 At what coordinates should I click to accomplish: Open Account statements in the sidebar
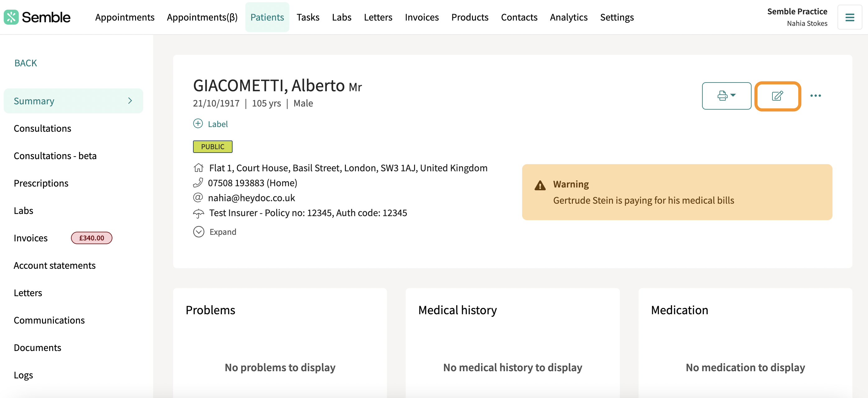(x=54, y=265)
